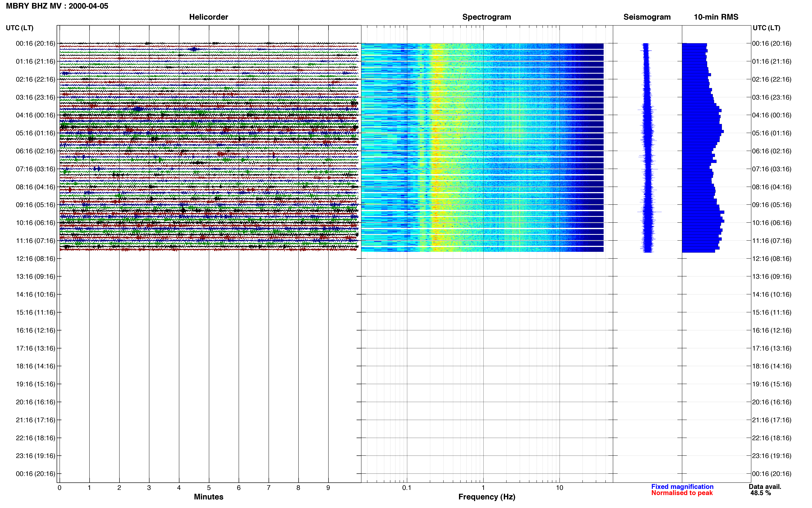Select left time label '02:16 (22:16)'
The height and width of the screenshot is (508, 812).
[36, 79]
